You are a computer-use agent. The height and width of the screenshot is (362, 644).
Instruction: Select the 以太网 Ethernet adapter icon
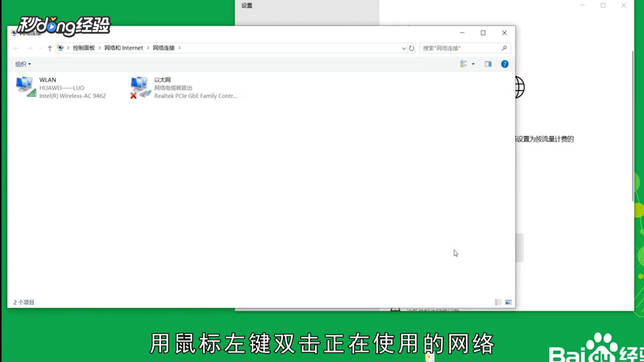point(141,87)
